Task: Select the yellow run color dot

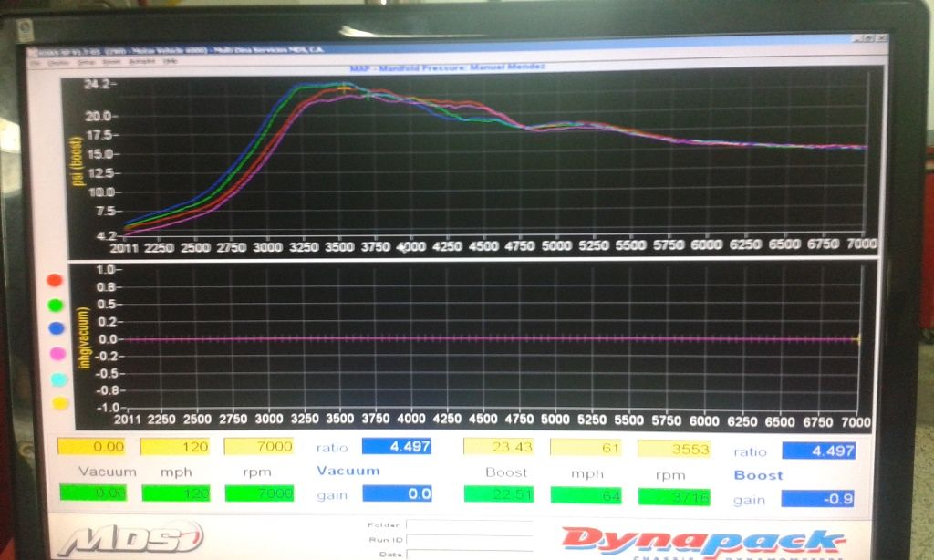Action: [59, 403]
